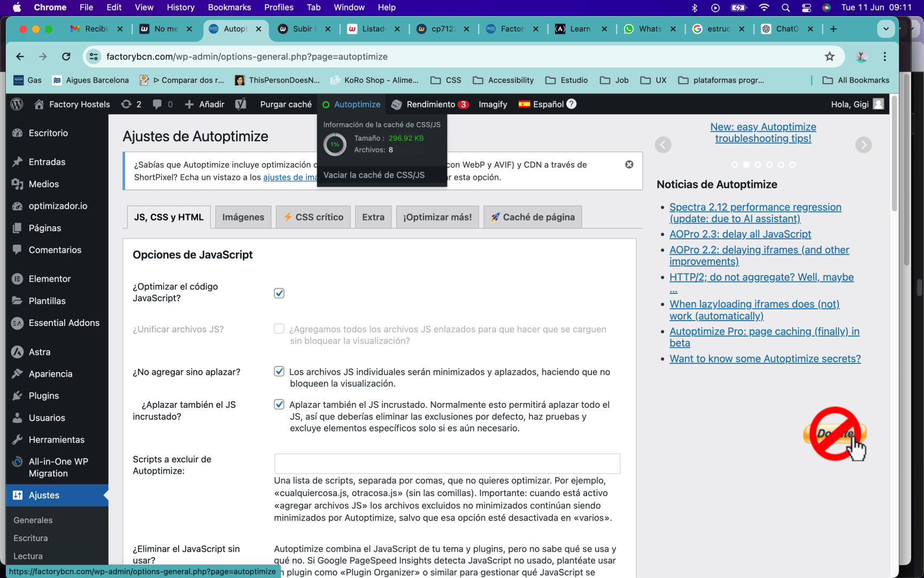
Task: Switch to the CSS crítico tab
Action: point(313,217)
